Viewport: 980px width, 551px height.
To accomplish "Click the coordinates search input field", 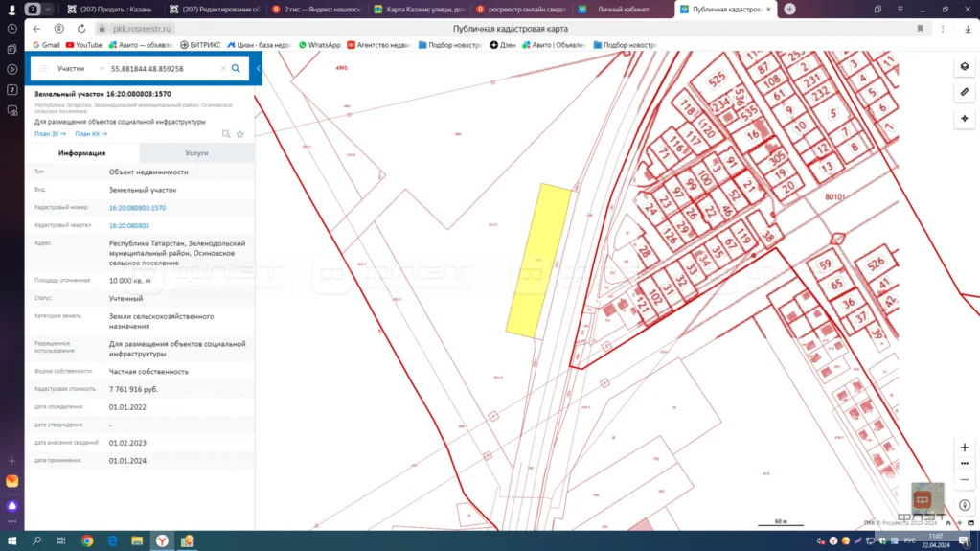I will click(163, 69).
